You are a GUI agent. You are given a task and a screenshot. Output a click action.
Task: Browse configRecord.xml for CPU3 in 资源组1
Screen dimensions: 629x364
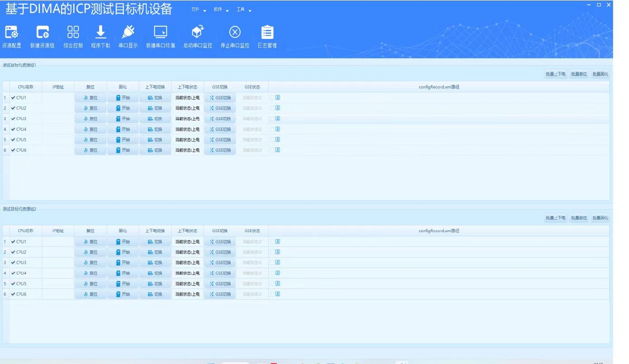[x=278, y=118]
